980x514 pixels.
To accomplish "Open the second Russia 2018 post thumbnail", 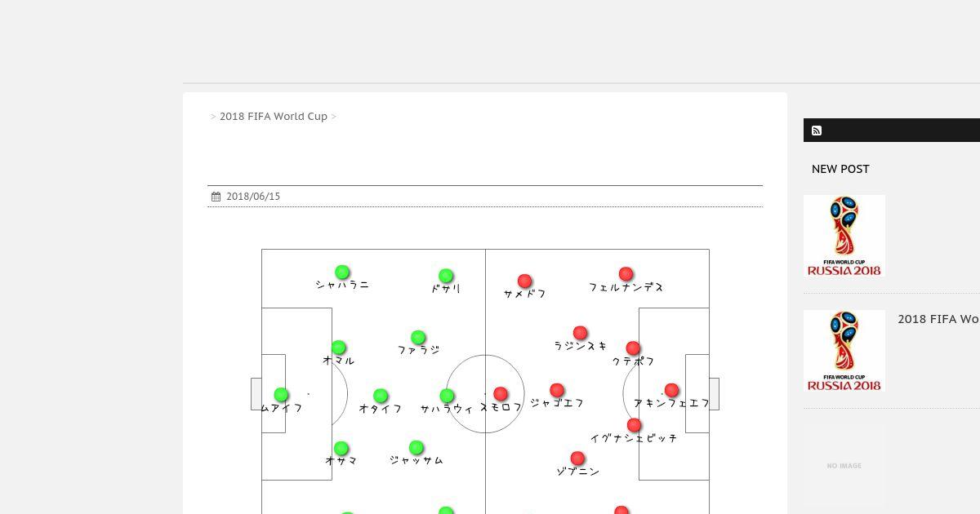I will coord(844,351).
